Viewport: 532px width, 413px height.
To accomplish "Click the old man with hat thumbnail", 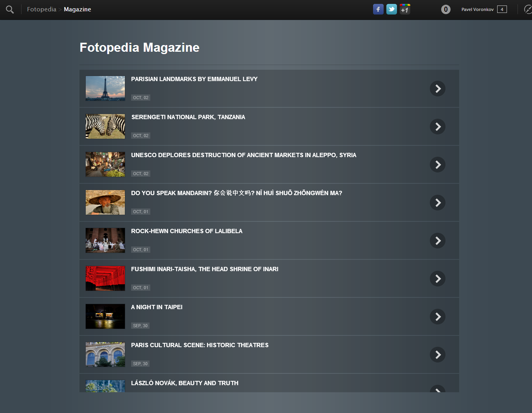I will pos(105,203).
